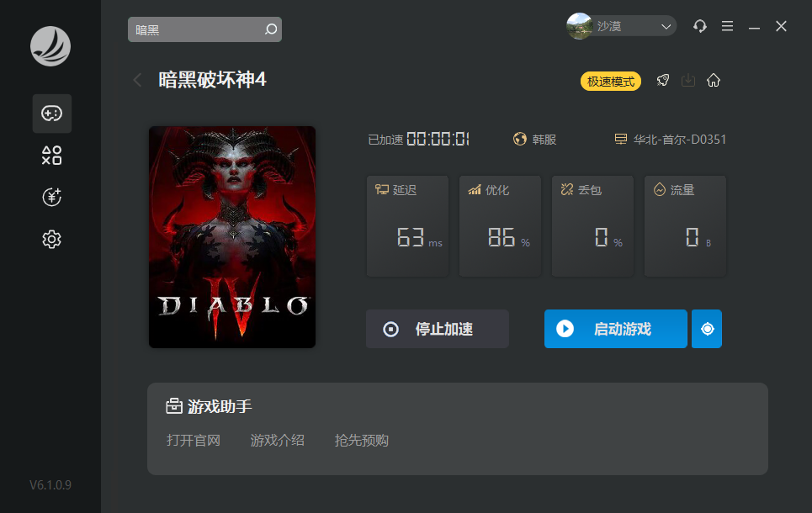Viewport: 812px width, 513px height.
Task: Launch game with 启动游戏 button
Action: click(x=615, y=329)
